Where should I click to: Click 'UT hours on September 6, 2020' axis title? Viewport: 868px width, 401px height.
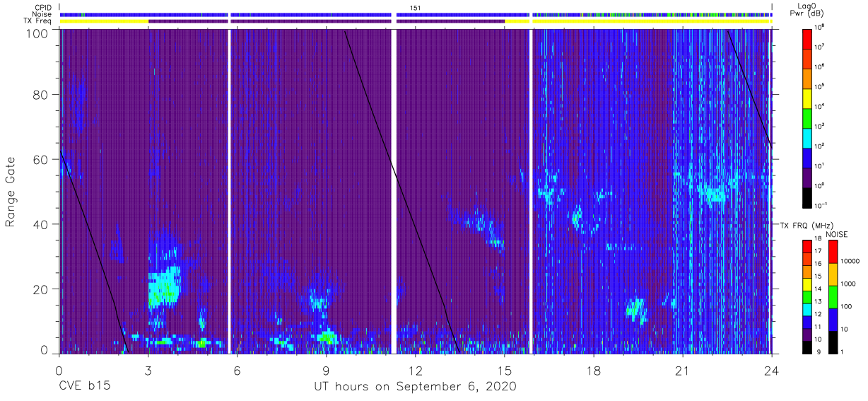(x=415, y=387)
